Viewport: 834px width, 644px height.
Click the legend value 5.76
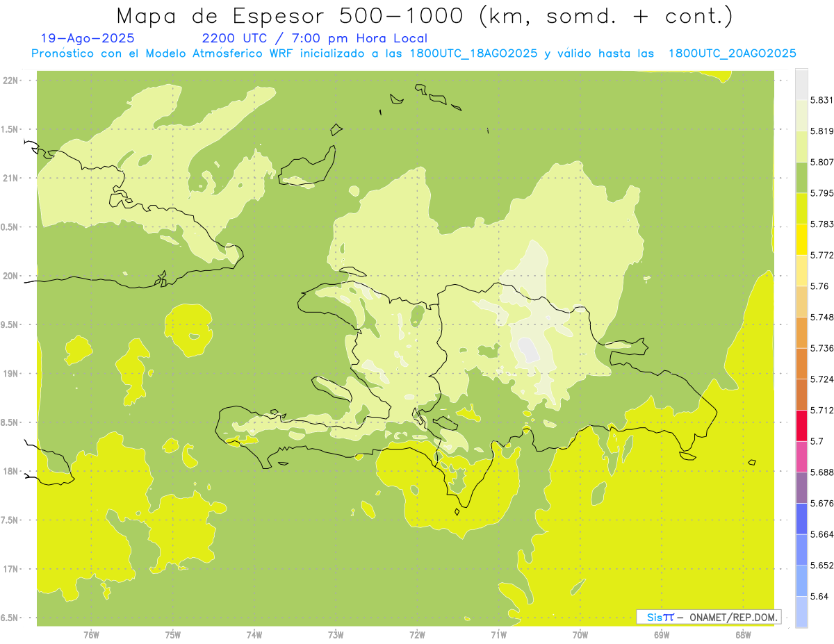[819, 286]
